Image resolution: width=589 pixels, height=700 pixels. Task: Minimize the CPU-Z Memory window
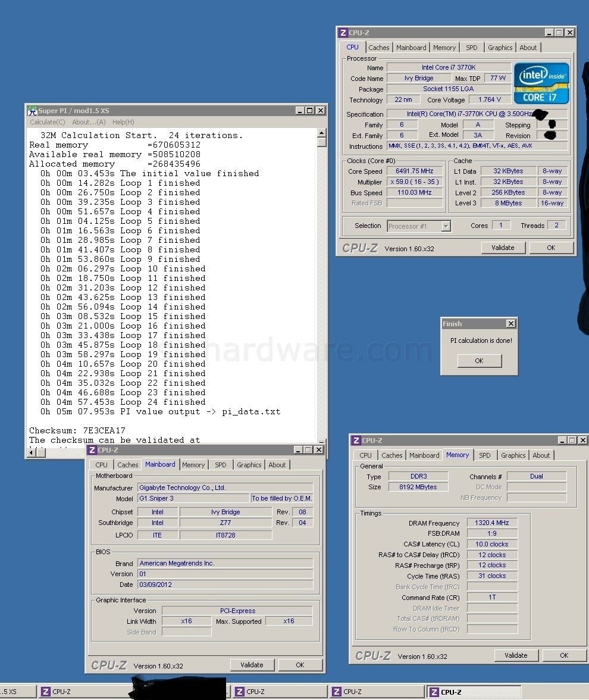[x=561, y=440]
